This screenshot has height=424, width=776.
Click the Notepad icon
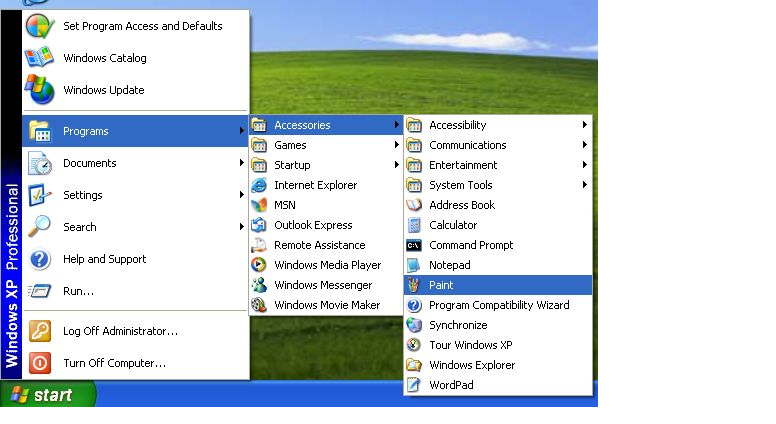414,265
